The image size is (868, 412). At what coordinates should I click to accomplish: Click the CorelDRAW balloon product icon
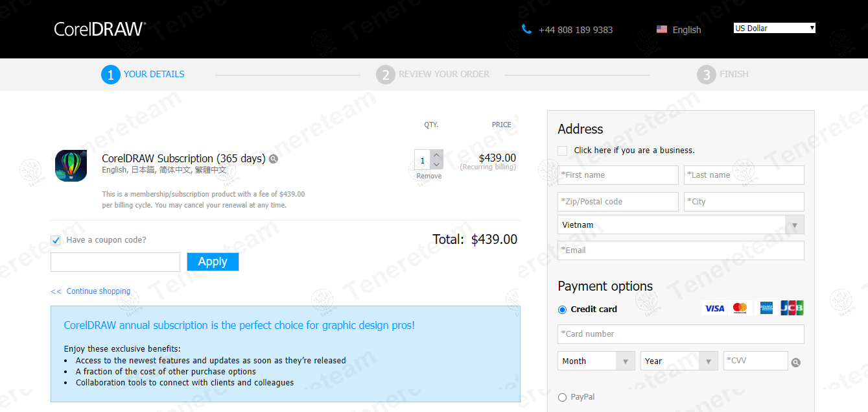71,165
